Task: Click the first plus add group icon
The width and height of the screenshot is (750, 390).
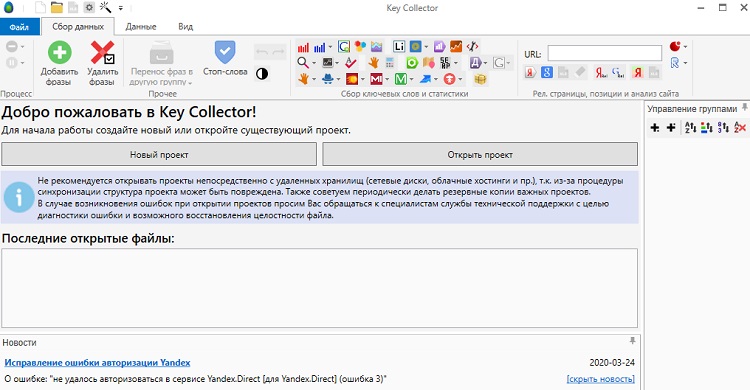Action: coord(655,127)
